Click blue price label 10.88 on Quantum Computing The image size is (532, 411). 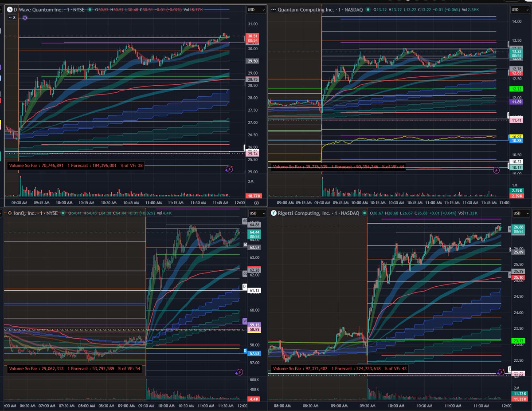tap(516, 141)
